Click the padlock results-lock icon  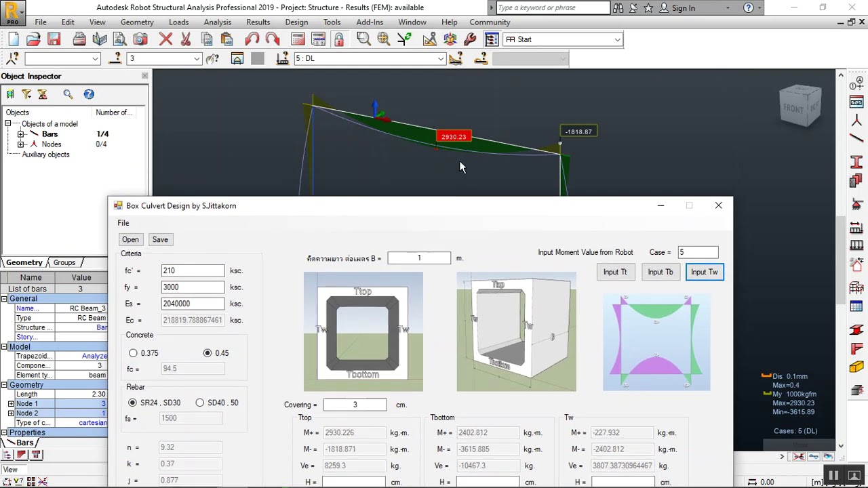click(338, 39)
